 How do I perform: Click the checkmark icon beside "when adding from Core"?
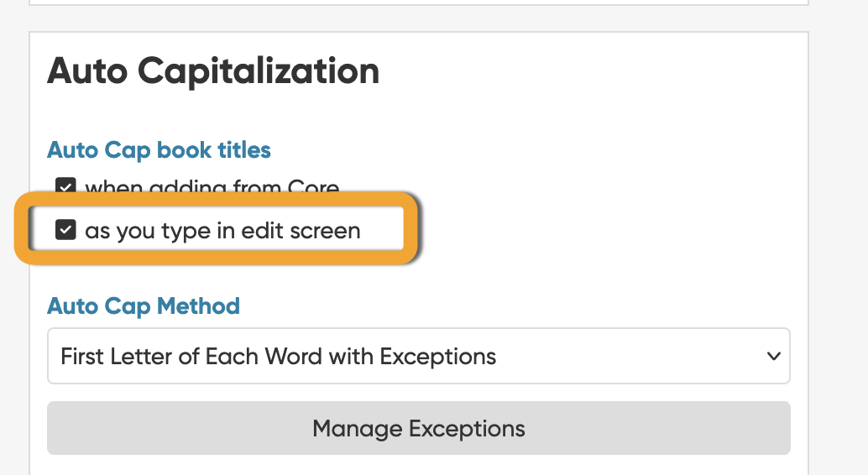65,186
